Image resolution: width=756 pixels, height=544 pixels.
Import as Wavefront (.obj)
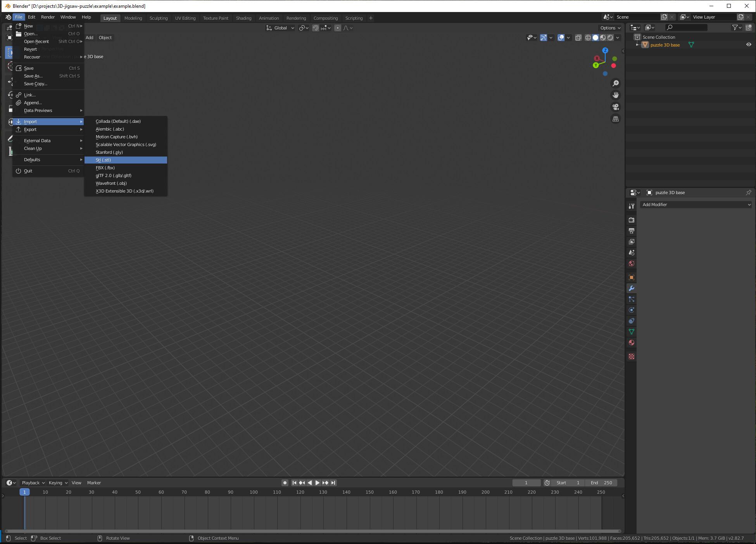[x=111, y=183]
